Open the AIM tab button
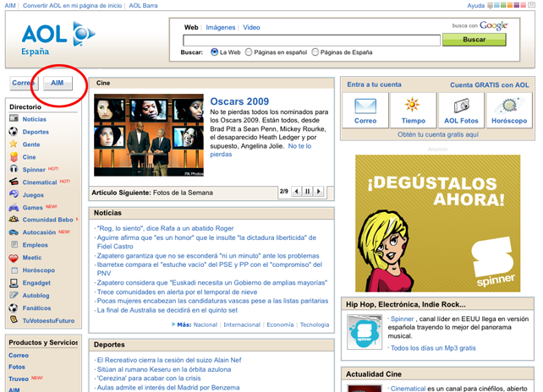 coord(58,83)
